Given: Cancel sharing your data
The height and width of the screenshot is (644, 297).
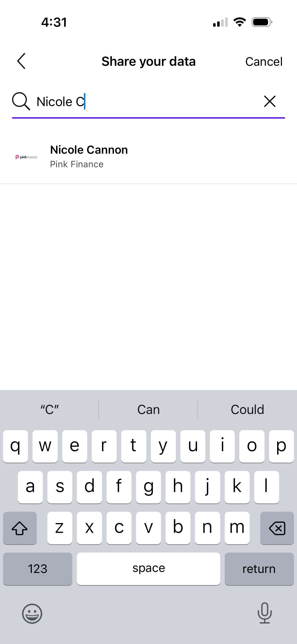Looking at the screenshot, I should point(264,62).
